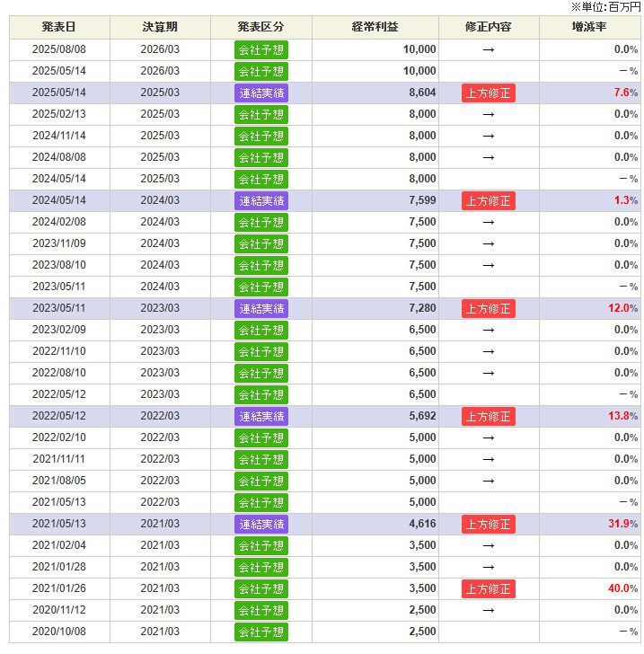Click 2,500 value in the 2020/11/12 row
This screenshot has height=654, width=644.
coord(422,610)
